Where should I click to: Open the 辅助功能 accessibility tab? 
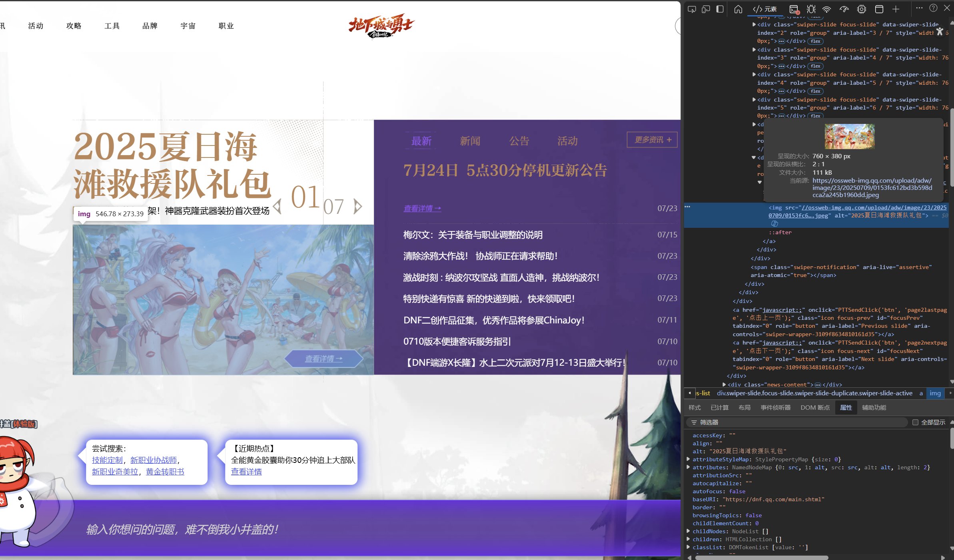[874, 407]
